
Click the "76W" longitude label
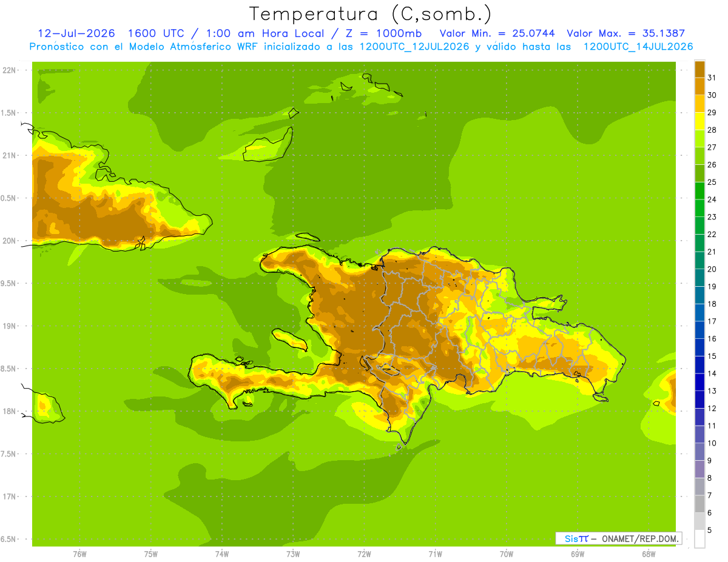tap(79, 554)
